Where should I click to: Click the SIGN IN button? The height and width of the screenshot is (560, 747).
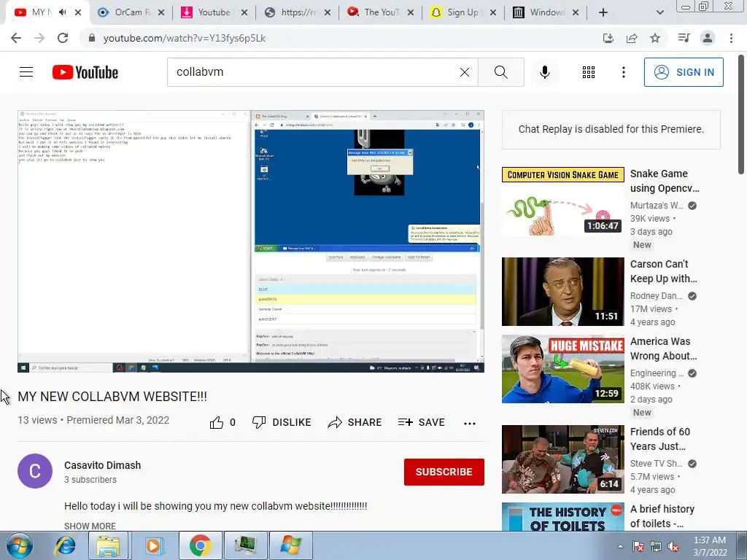click(683, 72)
